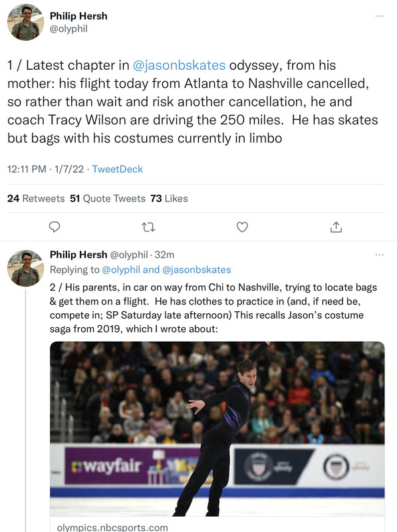Viewport: 397px width, 532px height.
Task: Click the 12:11 PM 1/7/22 timestamp
Action: 45,169
